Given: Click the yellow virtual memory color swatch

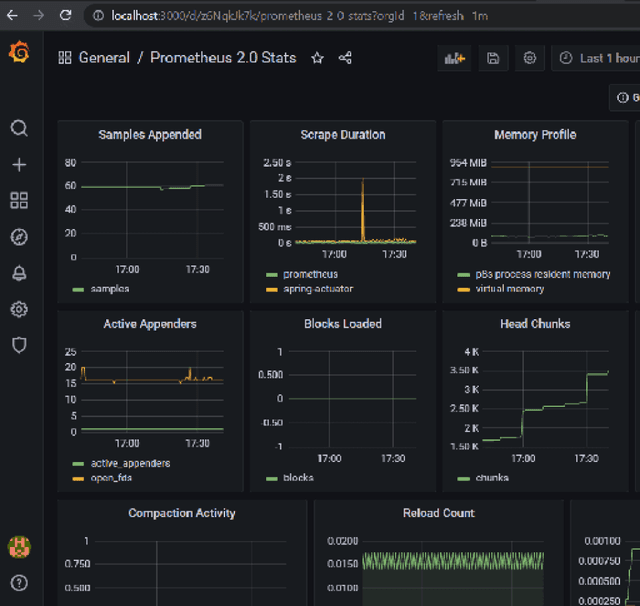Looking at the screenshot, I should pyautogui.click(x=464, y=290).
